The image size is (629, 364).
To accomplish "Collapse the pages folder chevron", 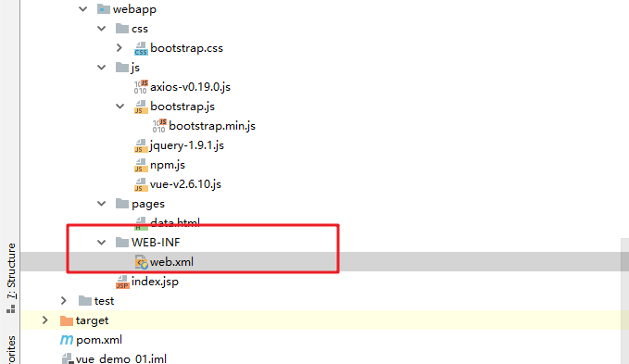I will pyautogui.click(x=102, y=204).
